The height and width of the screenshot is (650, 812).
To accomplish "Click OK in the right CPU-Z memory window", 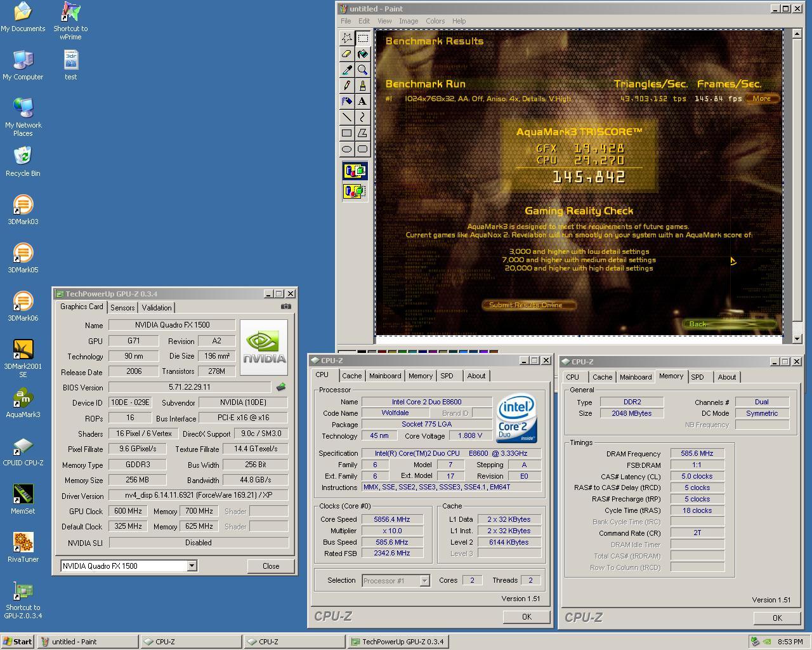I will pyautogui.click(x=777, y=618).
